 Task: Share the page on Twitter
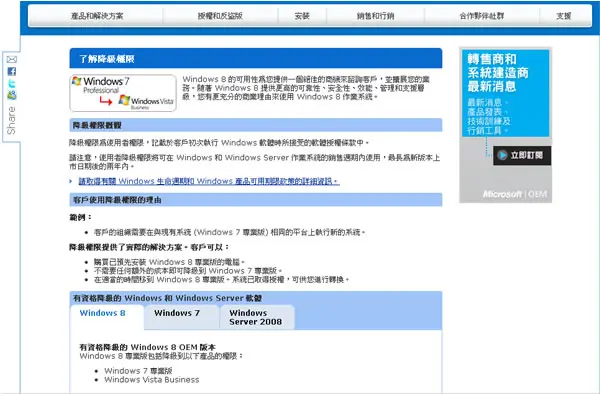coord(12,83)
